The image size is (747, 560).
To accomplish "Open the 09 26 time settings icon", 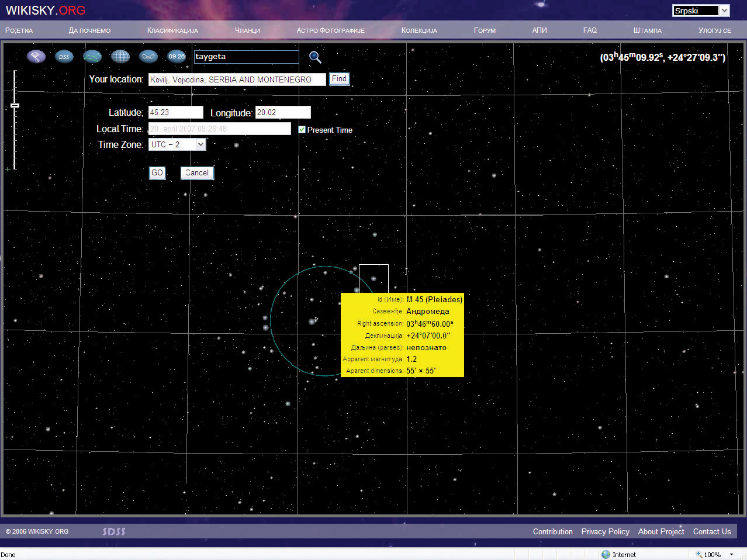I will pos(177,57).
